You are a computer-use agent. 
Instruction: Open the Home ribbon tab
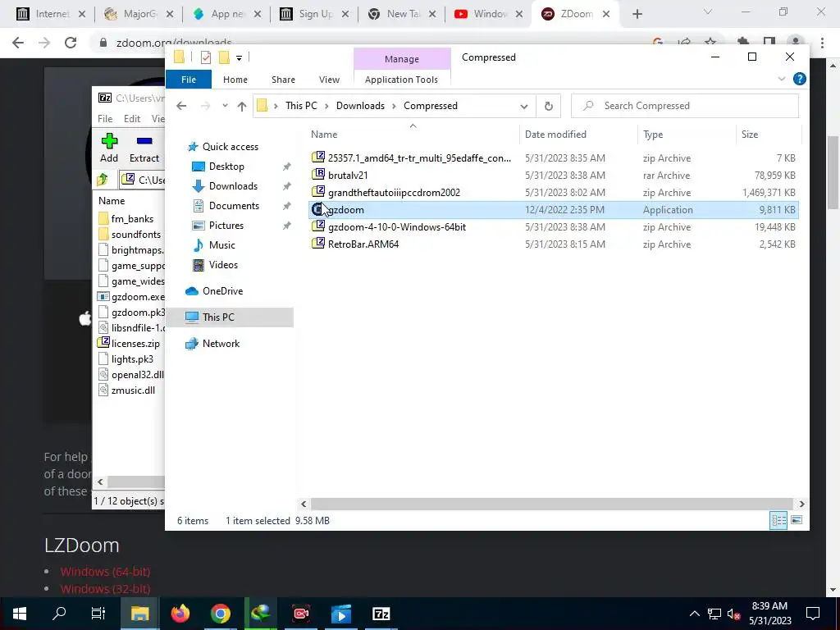point(235,80)
